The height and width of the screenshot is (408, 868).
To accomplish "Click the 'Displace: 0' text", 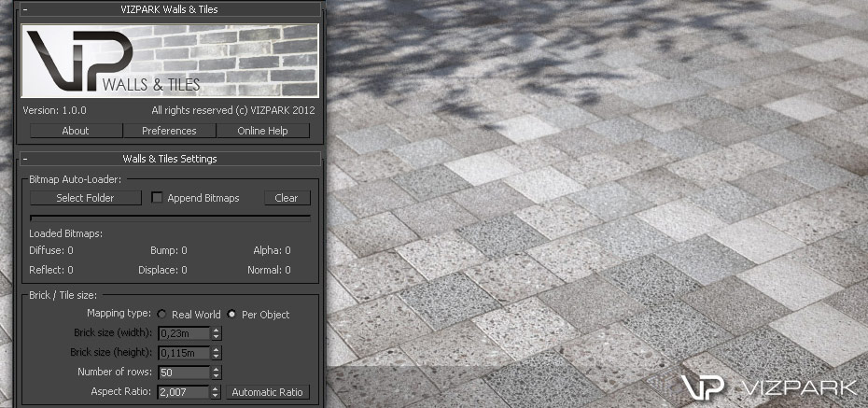I will coord(162,270).
